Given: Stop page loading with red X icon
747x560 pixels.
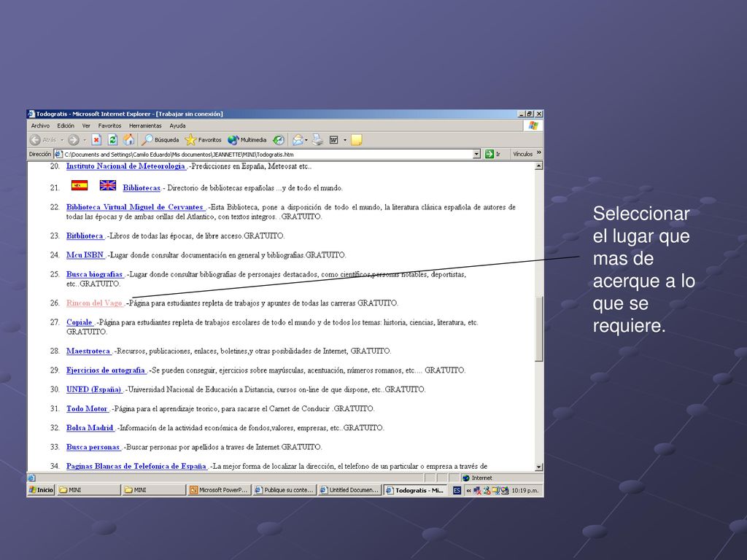Looking at the screenshot, I should (96, 140).
